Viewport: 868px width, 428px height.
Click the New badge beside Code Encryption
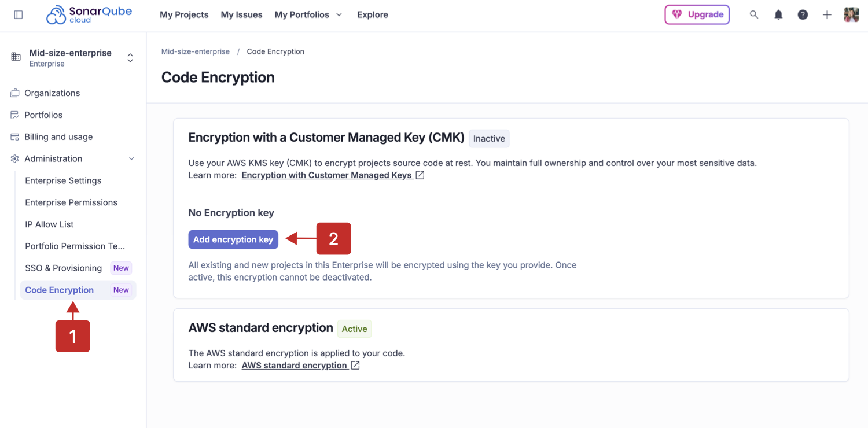click(121, 290)
